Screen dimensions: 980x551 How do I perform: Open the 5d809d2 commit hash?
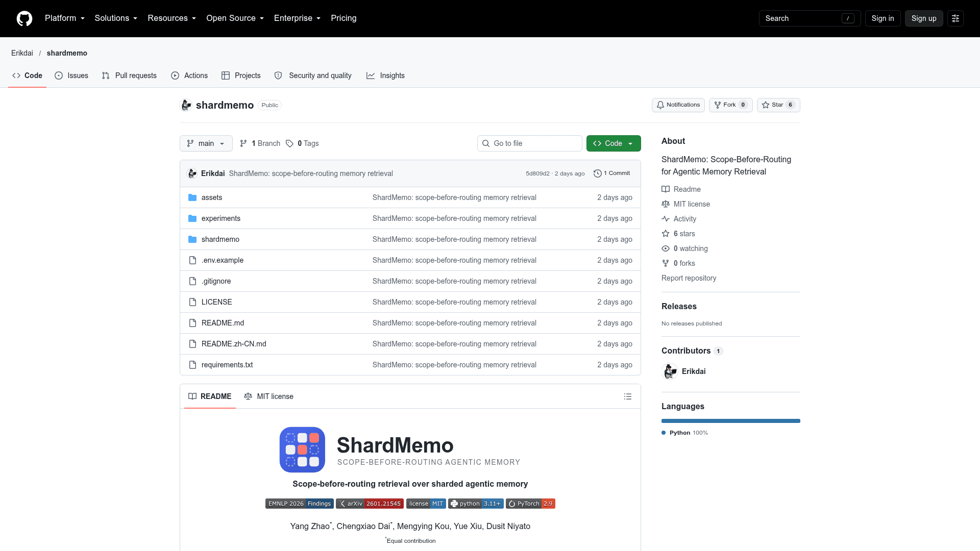click(537, 173)
